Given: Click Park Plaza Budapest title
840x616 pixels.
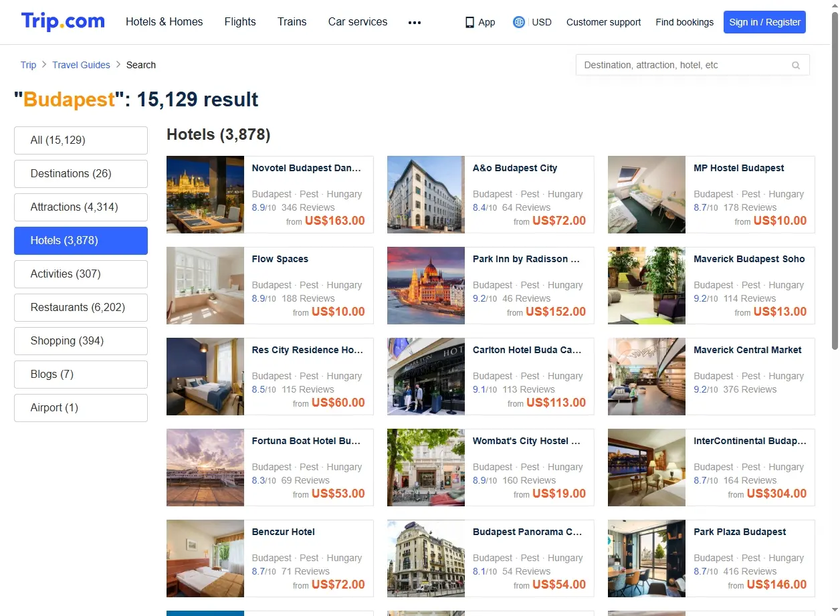Looking at the screenshot, I should [x=740, y=532].
